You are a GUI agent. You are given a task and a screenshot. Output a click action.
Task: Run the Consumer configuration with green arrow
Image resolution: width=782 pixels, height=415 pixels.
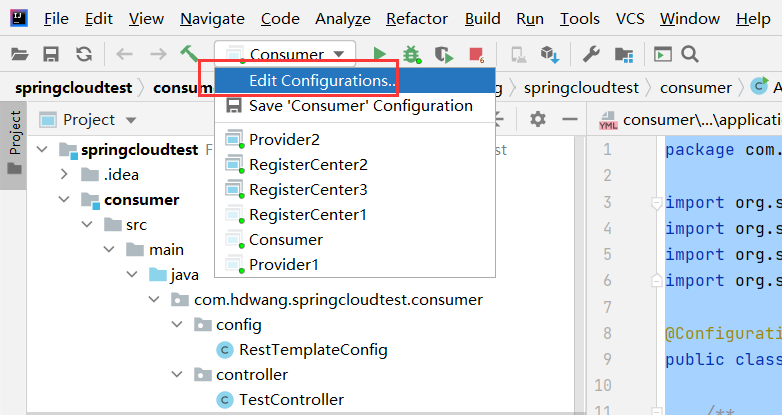pyautogui.click(x=380, y=54)
